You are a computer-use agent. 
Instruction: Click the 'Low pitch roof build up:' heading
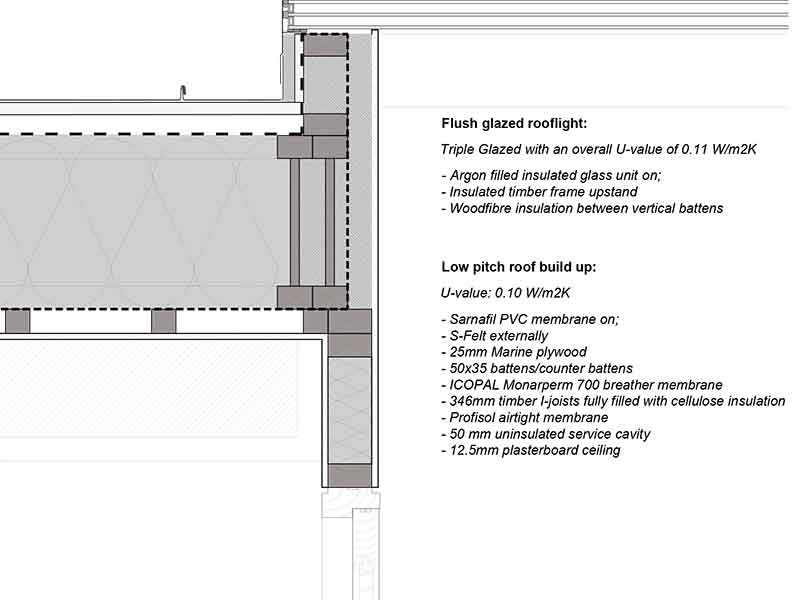(520, 267)
